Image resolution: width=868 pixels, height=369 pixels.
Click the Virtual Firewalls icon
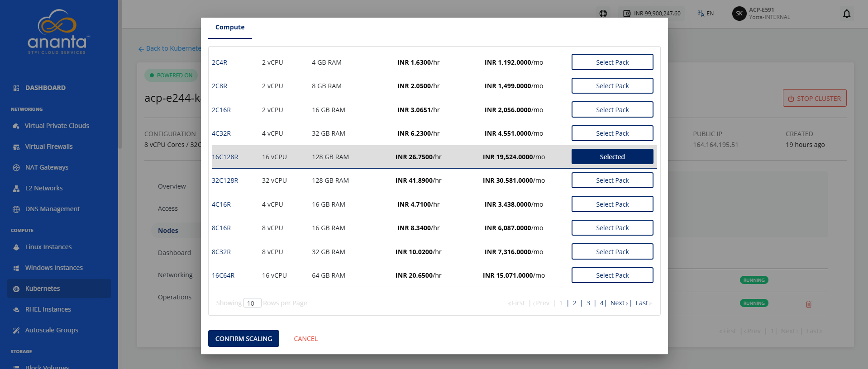click(16, 147)
